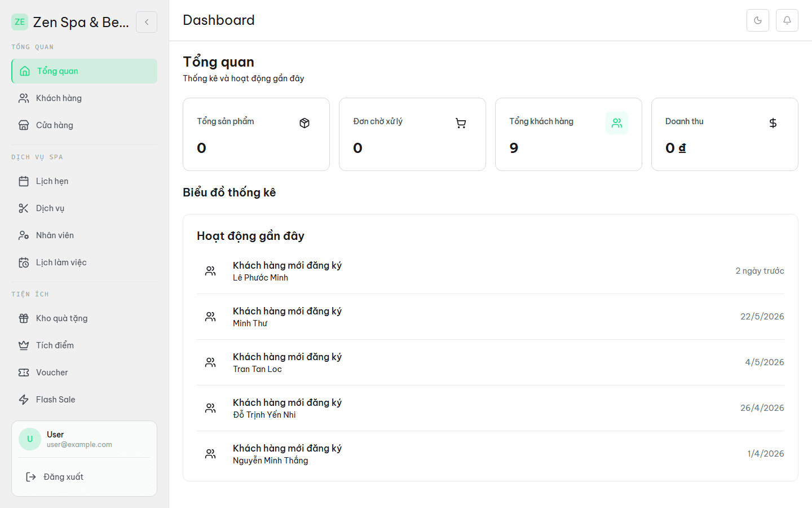Click the people icon in Tran Tan Loc row
The width and height of the screenshot is (812, 508).
pyautogui.click(x=210, y=362)
